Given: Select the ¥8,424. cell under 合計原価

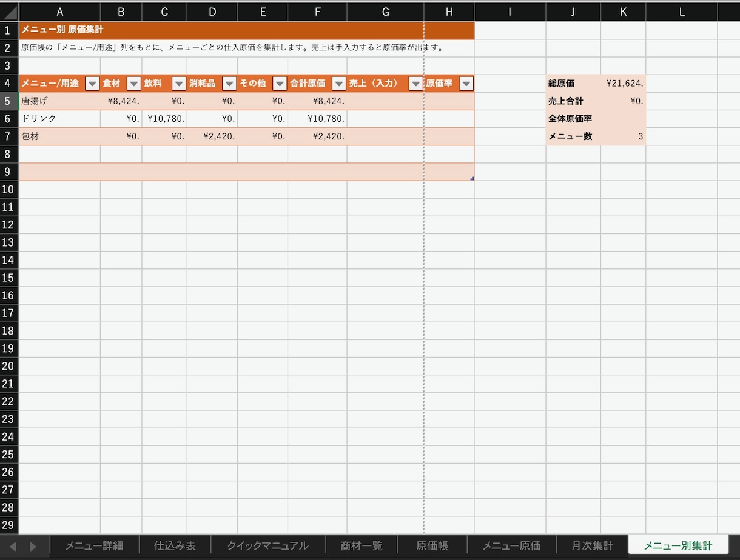Looking at the screenshot, I should tap(317, 101).
